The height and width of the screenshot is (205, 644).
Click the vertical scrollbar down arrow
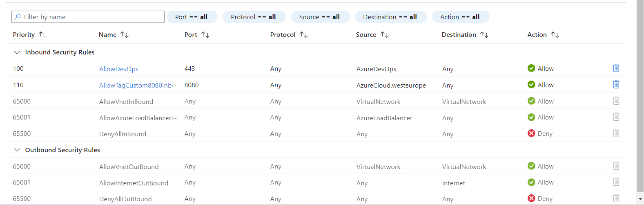pyautogui.click(x=640, y=199)
